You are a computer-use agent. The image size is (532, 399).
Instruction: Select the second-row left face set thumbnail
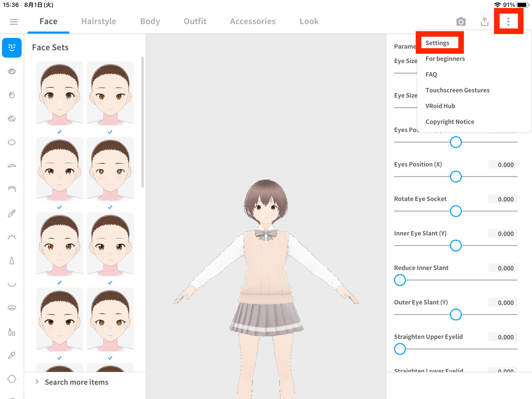[x=60, y=169]
